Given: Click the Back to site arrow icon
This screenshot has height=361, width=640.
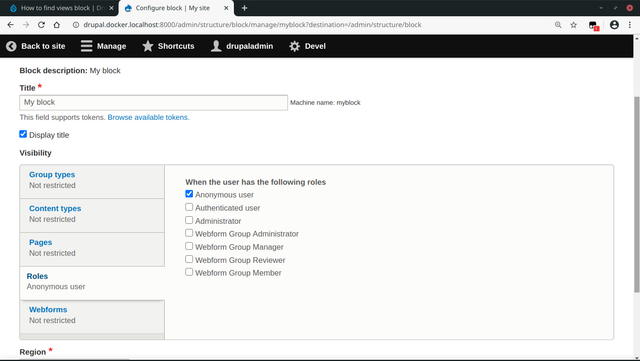Looking at the screenshot, I should click(x=11, y=46).
